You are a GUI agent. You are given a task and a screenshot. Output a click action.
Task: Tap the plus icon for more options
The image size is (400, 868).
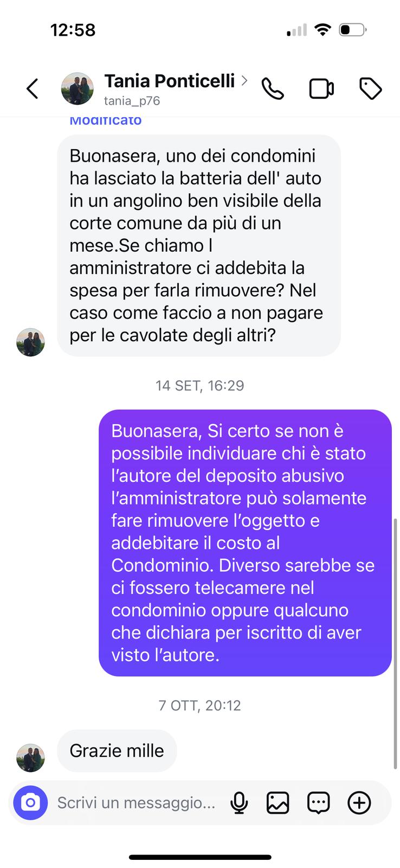(x=359, y=802)
